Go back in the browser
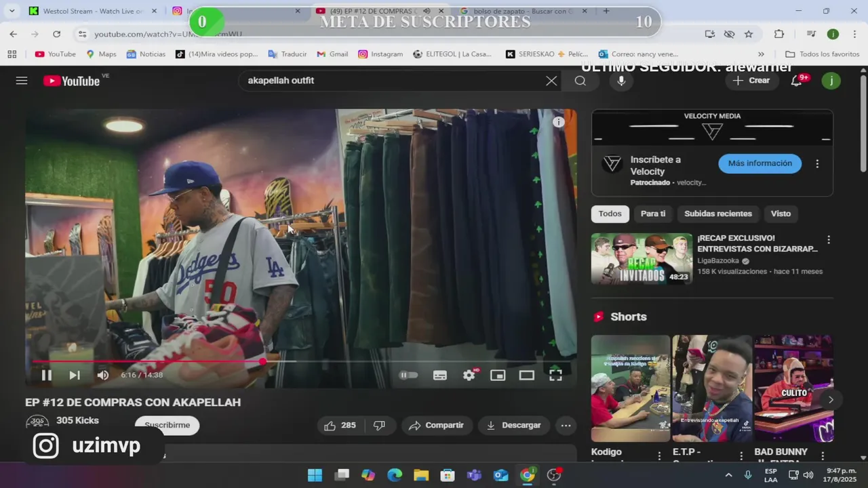This screenshot has width=868, height=488. point(14,34)
